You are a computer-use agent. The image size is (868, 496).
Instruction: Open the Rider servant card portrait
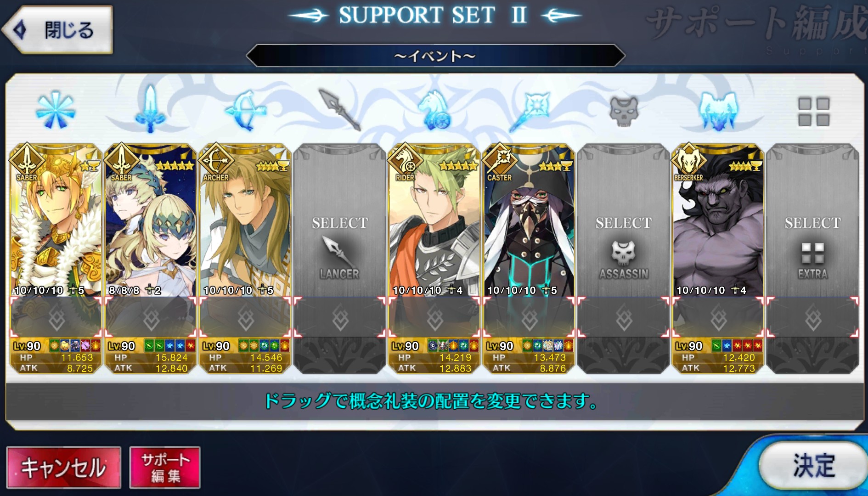(x=434, y=220)
